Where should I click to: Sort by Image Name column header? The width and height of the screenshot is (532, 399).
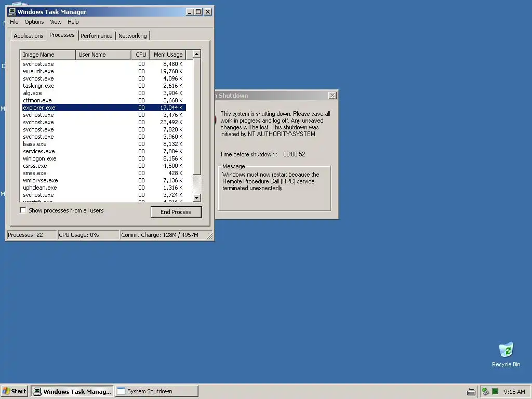pos(47,55)
